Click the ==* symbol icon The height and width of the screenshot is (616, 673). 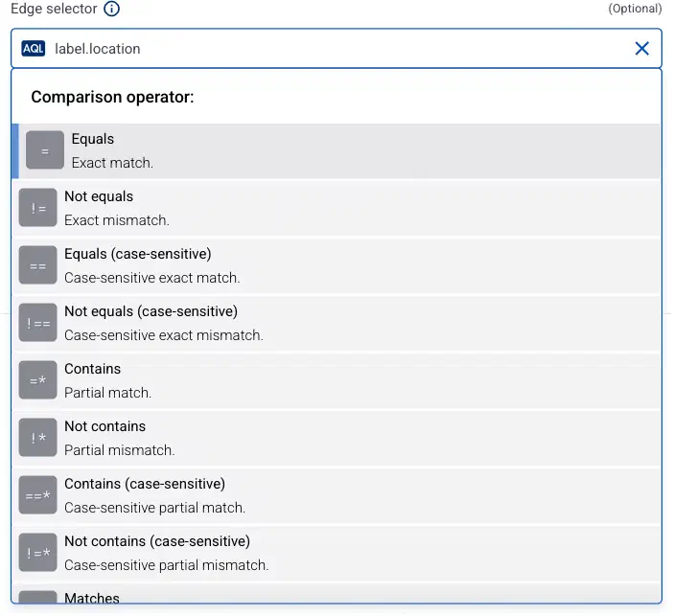coord(37,495)
